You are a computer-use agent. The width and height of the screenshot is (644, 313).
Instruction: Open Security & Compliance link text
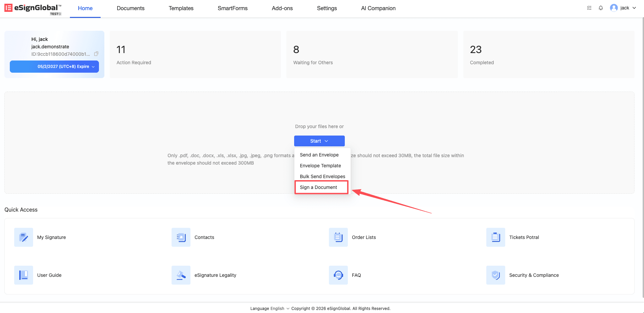coord(534,275)
